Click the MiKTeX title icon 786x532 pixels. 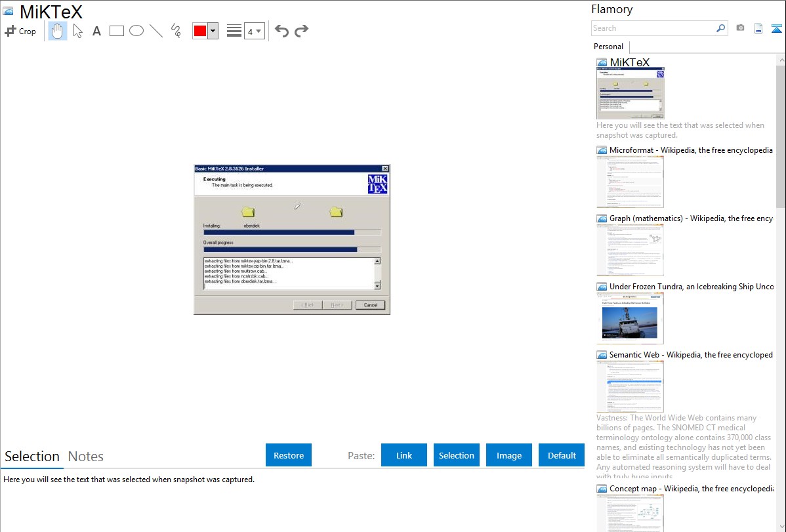click(9, 12)
